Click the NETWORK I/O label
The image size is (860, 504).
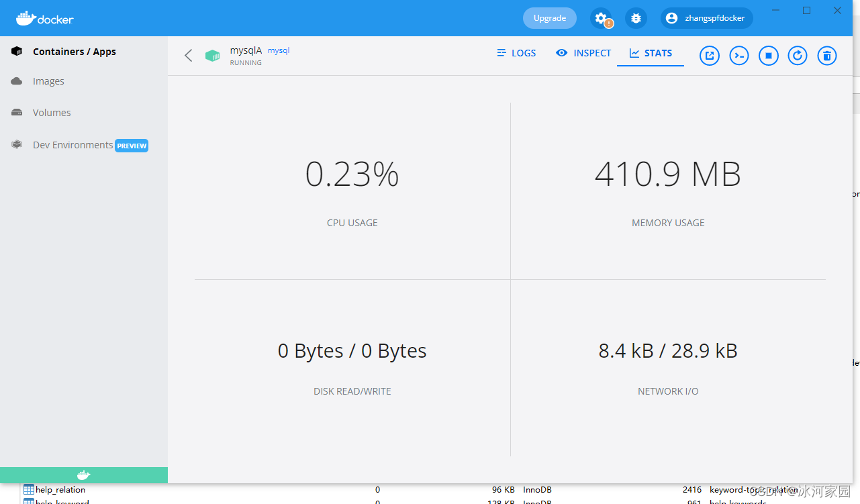coord(668,391)
